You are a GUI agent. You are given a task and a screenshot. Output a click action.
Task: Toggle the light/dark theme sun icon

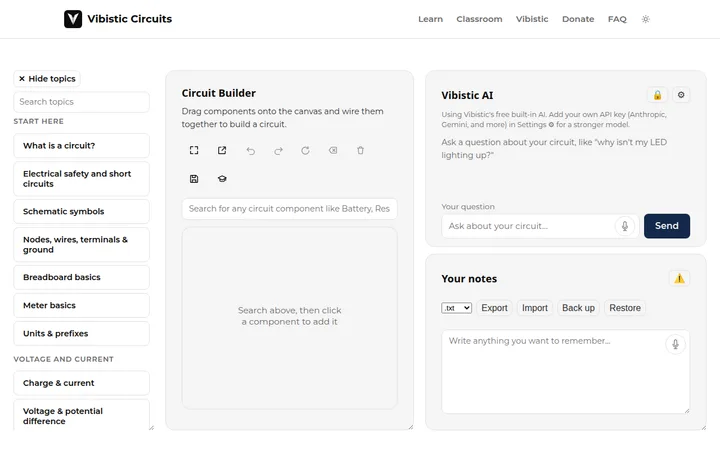pyautogui.click(x=646, y=19)
